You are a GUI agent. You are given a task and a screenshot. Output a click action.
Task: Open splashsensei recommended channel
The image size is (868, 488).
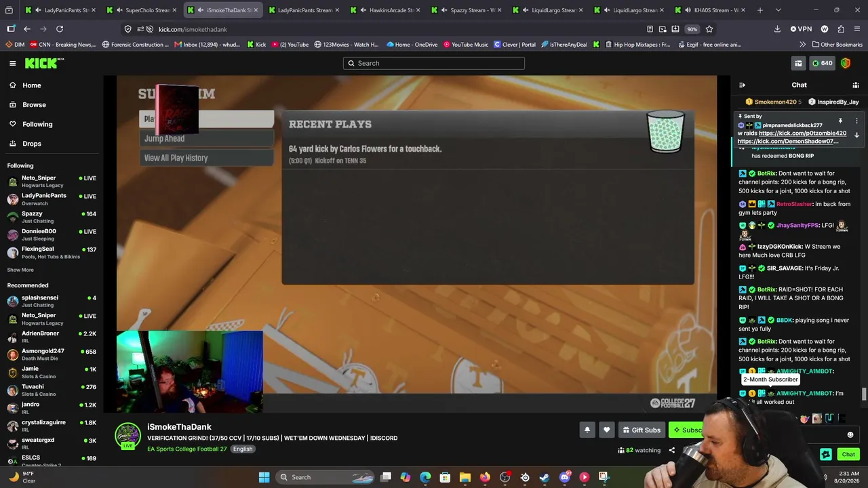tap(52, 301)
